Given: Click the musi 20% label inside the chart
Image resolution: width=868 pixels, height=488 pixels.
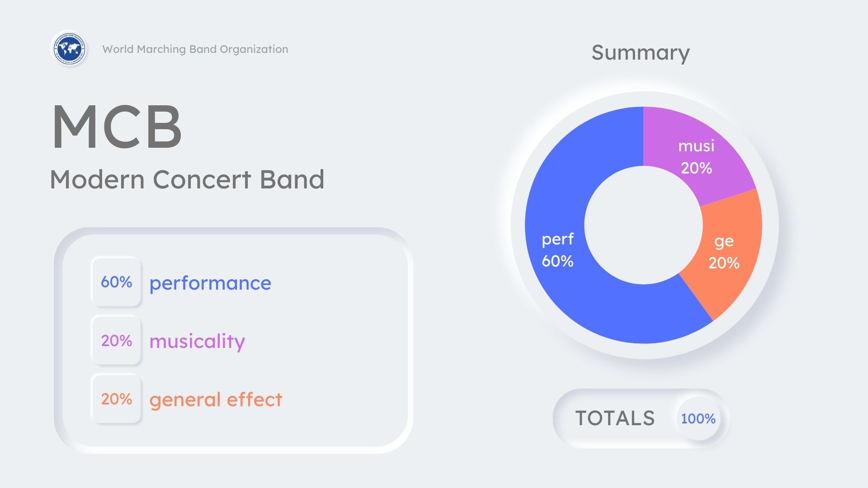Looking at the screenshot, I should [x=696, y=157].
